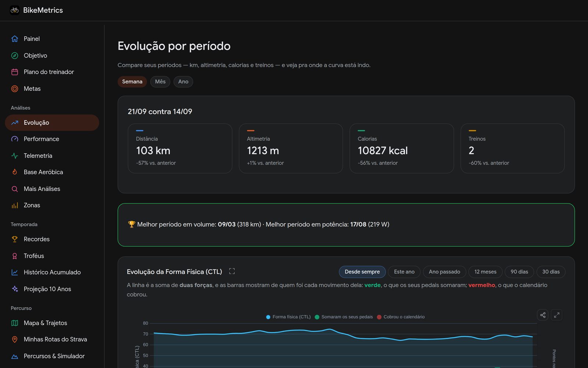Image resolution: width=588 pixels, height=368 pixels.
Task: Click the best power date '17/08'
Action: click(358, 224)
